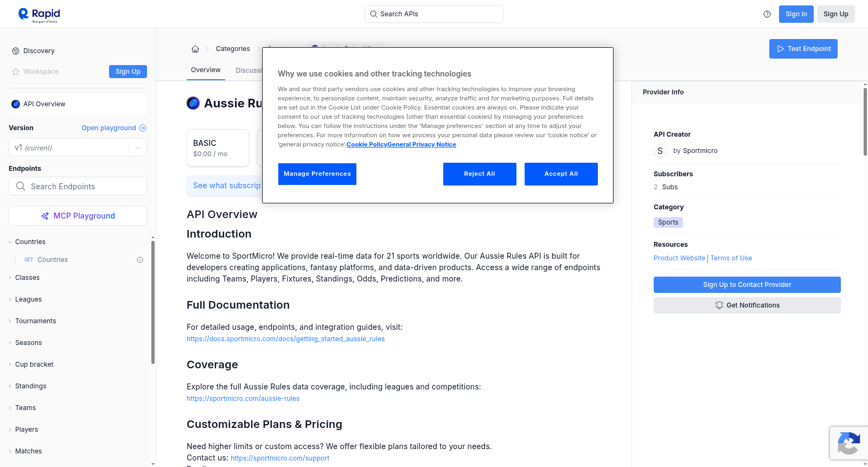Click Sign Up button in header
The image size is (868, 467).
(x=836, y=14)
